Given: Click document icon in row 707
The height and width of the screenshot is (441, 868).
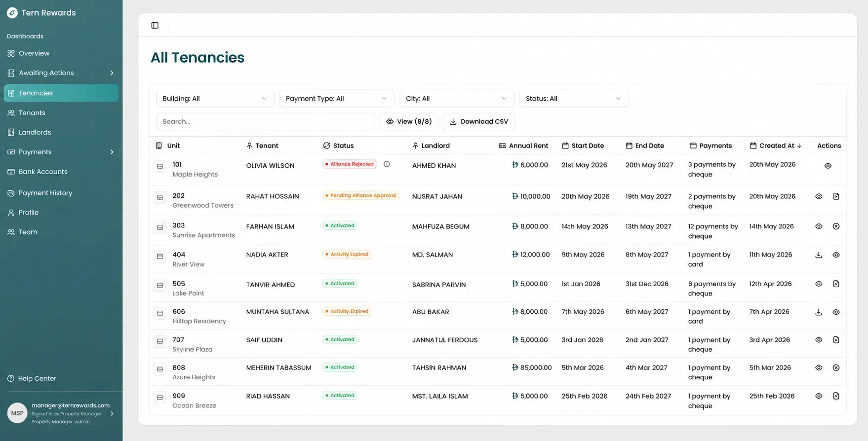Looking at the screenshot, I should [836, 340].
